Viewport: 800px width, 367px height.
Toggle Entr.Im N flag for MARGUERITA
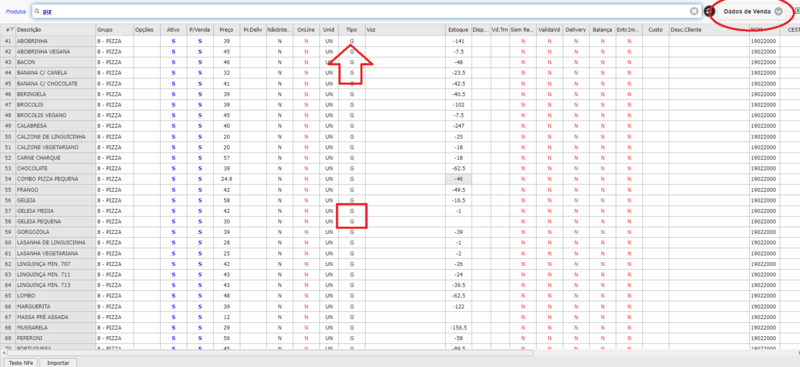pyautogui.click(x=629, y=306)
